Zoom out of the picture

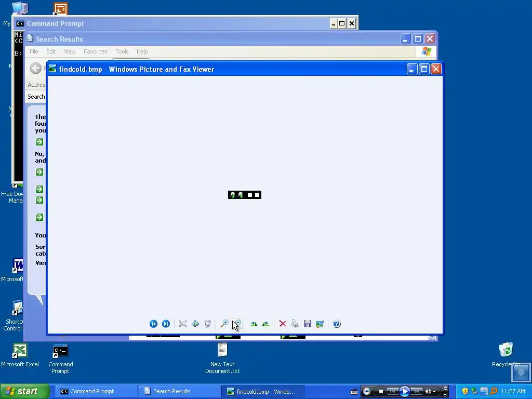[237, 324]
